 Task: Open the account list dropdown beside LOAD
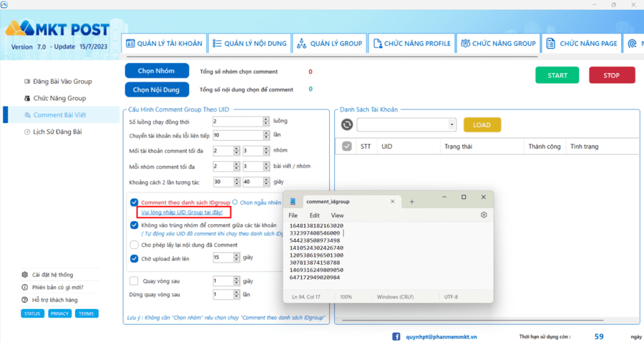pos(452,124)
